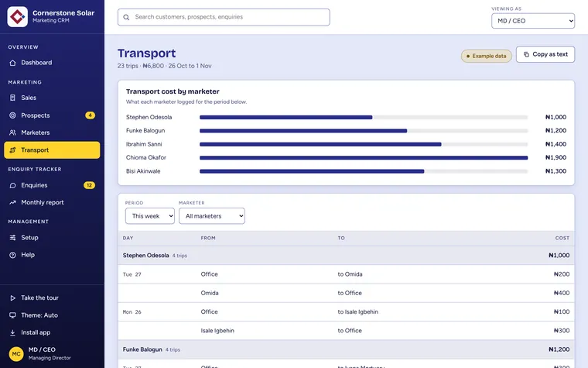Click the 'Tue 27' day cell under Stephen Odesola
This screenshot has height=368, width=588.
[x=132, y=274]
